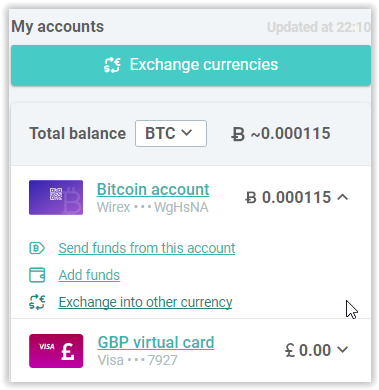Click the GBP balance £ 0.00 amount

[308, 350]
